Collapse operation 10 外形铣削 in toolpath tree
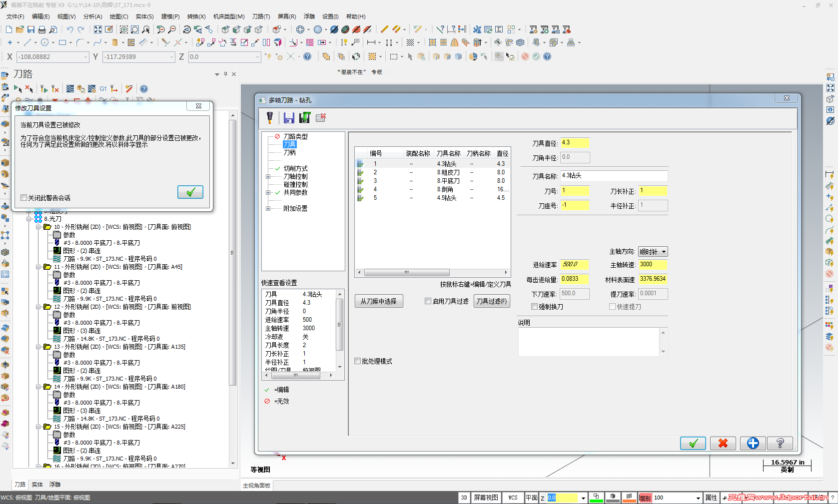 (x=38, y=227)
